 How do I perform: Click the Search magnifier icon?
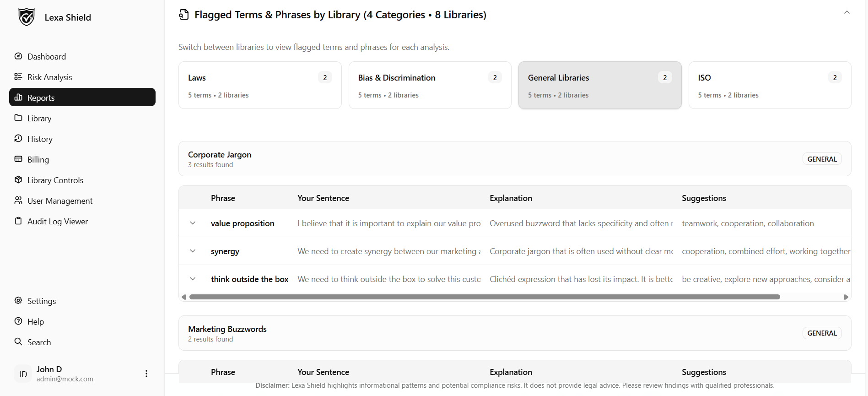point(18,342)
